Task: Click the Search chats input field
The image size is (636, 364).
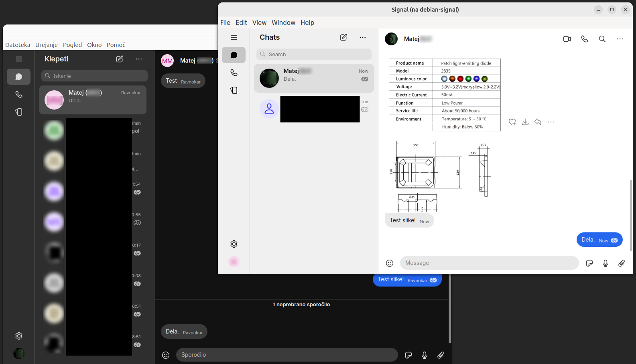Action: tap(314, 54)
